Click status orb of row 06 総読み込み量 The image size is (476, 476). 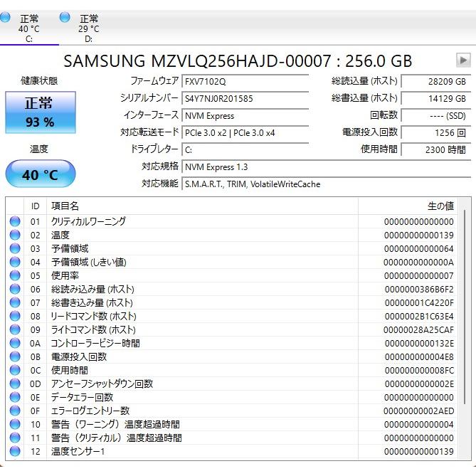point(15,289)
